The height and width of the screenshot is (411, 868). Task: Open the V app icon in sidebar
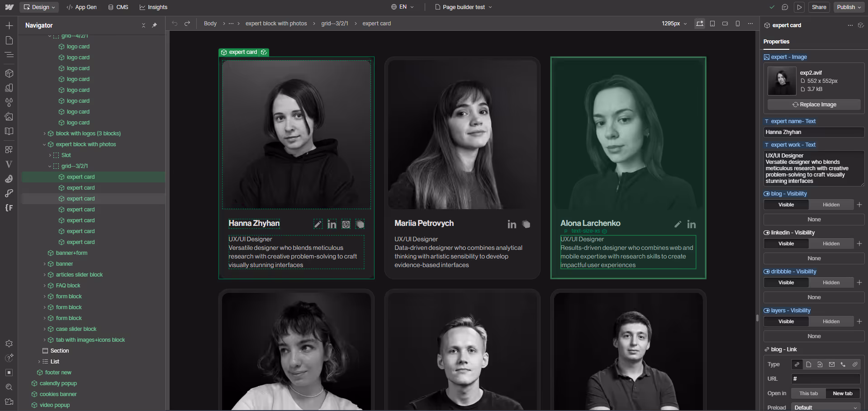[x=9, y=164]
